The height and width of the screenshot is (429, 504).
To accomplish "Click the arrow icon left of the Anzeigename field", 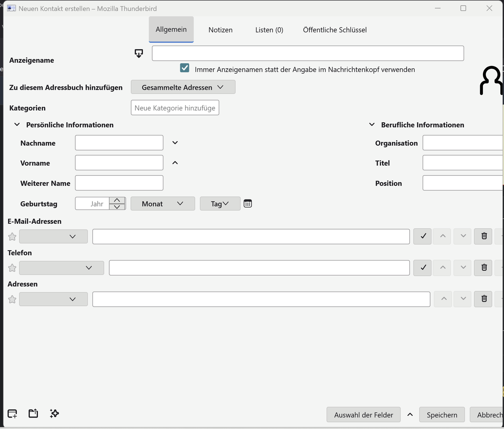I will coord(139,54).
